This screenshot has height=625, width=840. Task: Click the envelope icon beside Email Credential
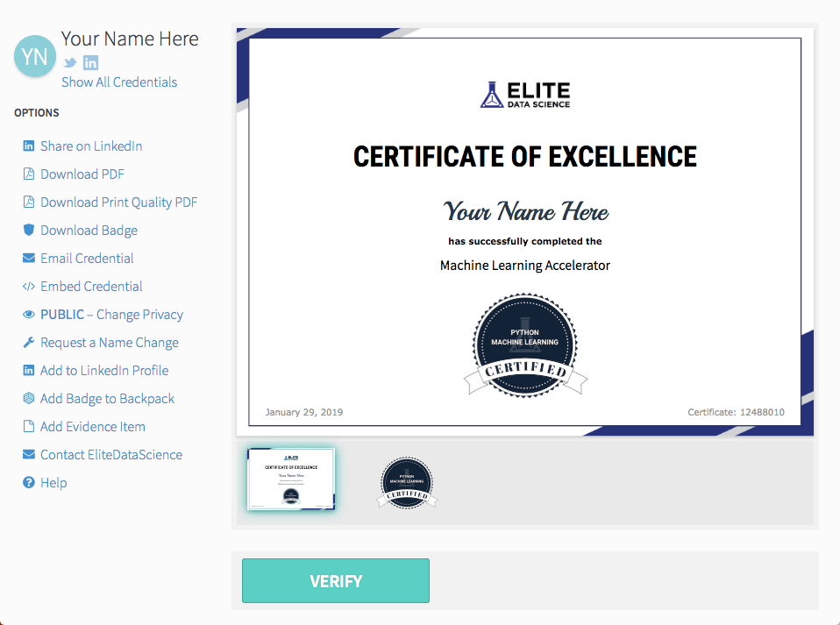tap(28, 258)
